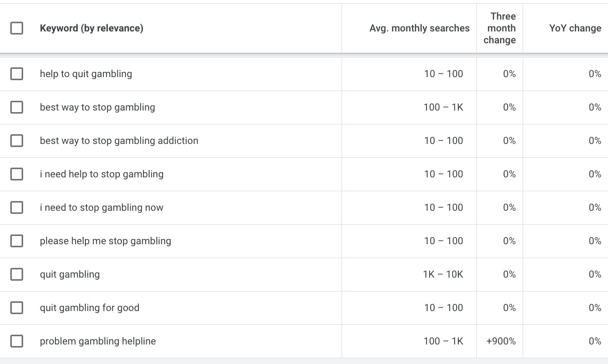This screenshot has width=608, height=364.
Task: Select the 'quit gambling' row checkbox
Action: pyautogui.click(x=17, y=275)
